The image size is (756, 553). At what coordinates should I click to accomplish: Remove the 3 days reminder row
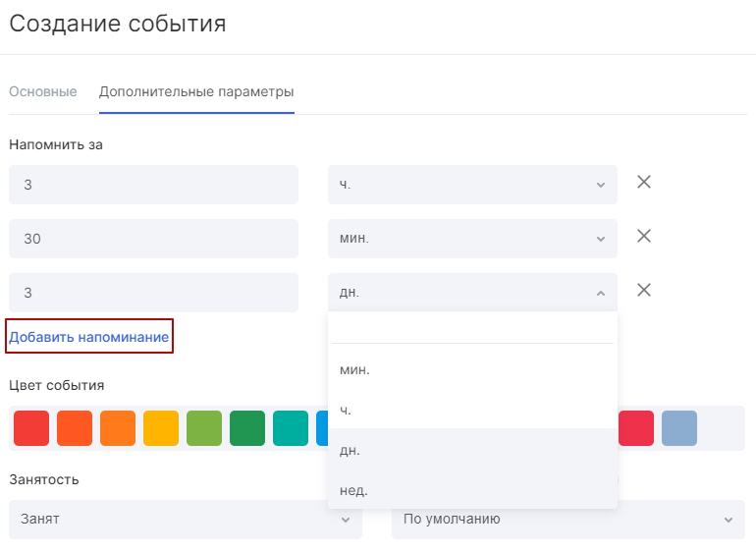pyautogui.click(x=644, y=290)
